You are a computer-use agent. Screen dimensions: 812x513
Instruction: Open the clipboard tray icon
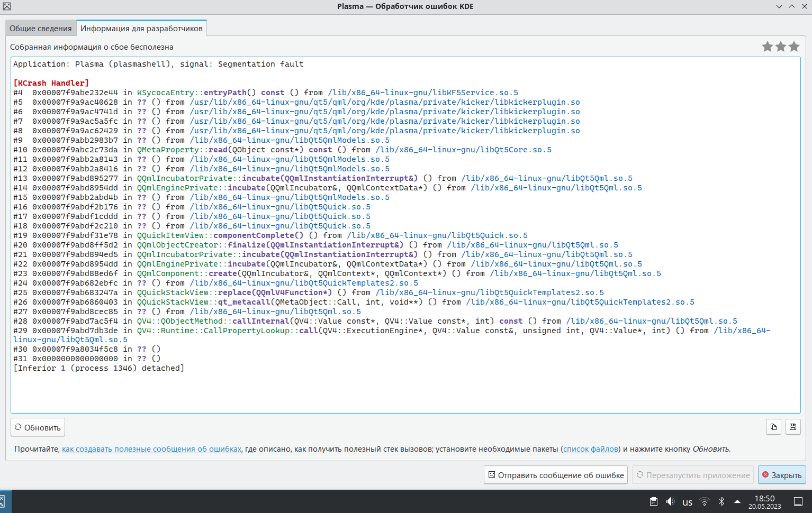pos(654,501)
